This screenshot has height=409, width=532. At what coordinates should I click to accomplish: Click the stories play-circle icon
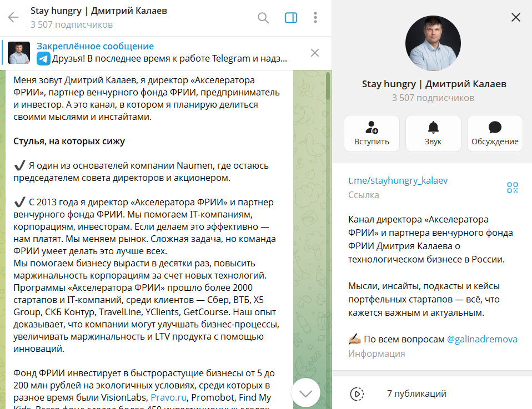point(357,394)
